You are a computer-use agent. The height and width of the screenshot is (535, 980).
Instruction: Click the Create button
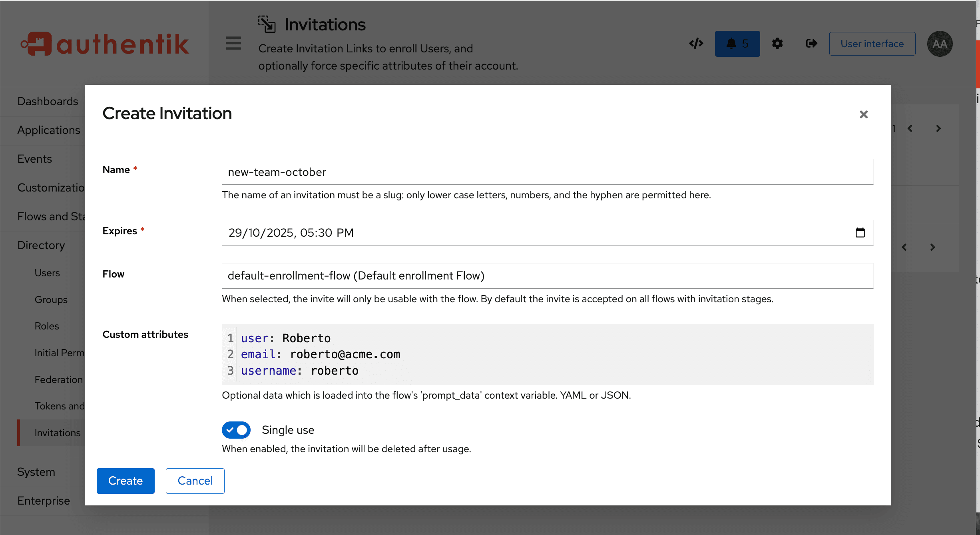[125, 481]
